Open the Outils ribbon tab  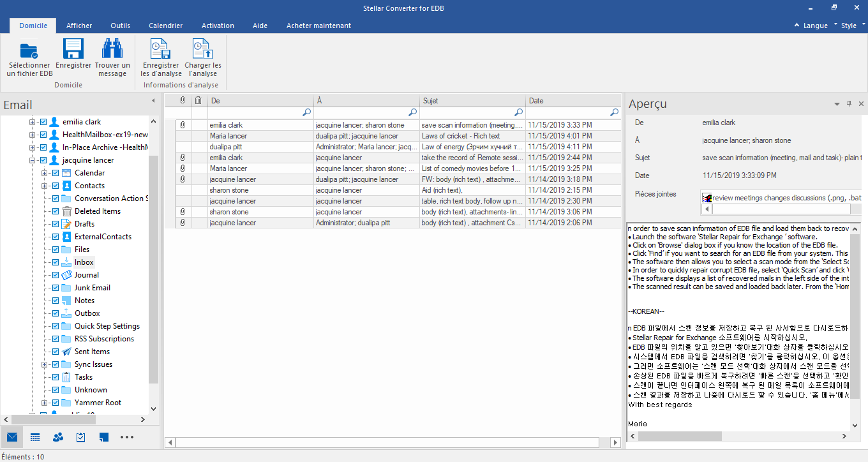[x=120, y=26]
